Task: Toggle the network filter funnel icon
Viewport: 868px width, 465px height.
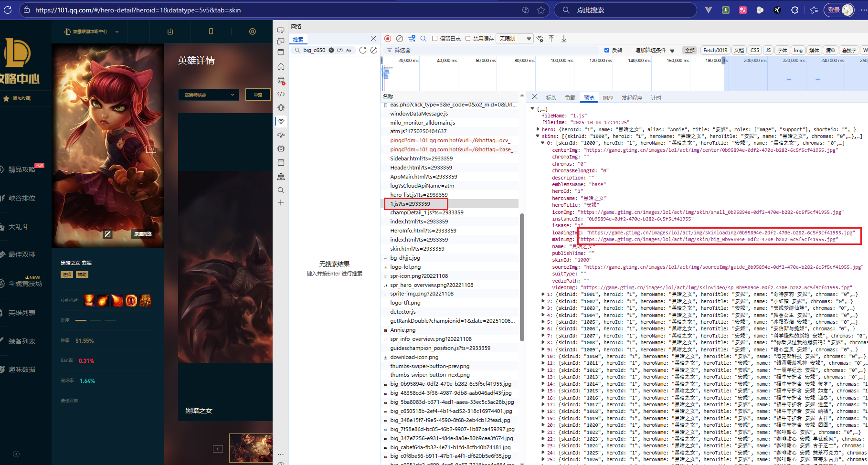Action: point(412,39)
